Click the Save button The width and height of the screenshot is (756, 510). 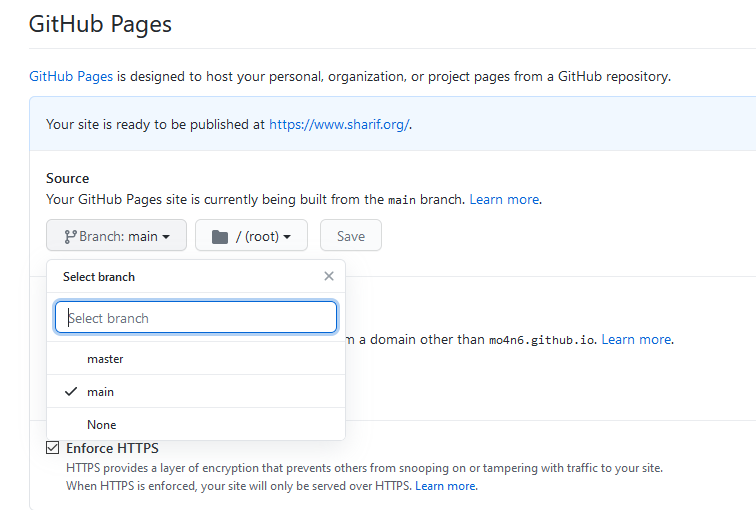tap(351, 236)
